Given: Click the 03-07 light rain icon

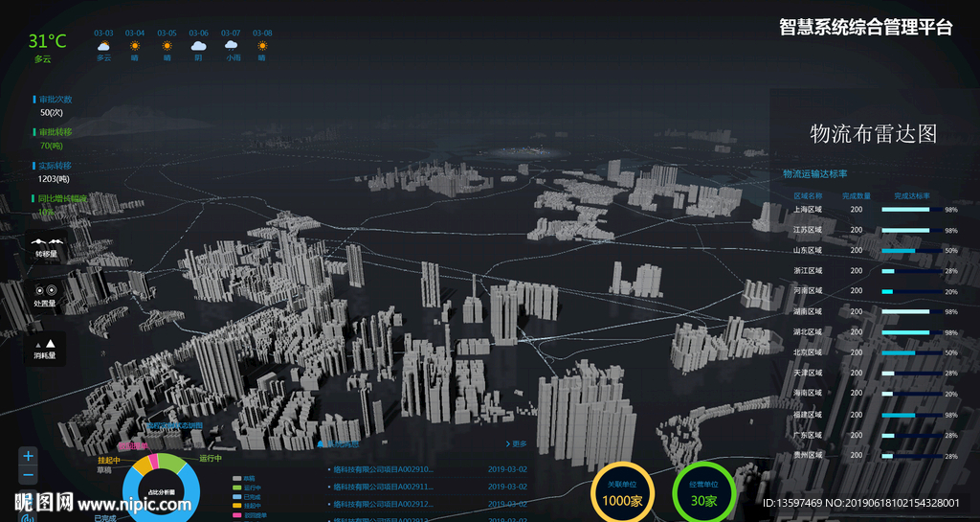Looking at the screenshot, I should [231, 46].
